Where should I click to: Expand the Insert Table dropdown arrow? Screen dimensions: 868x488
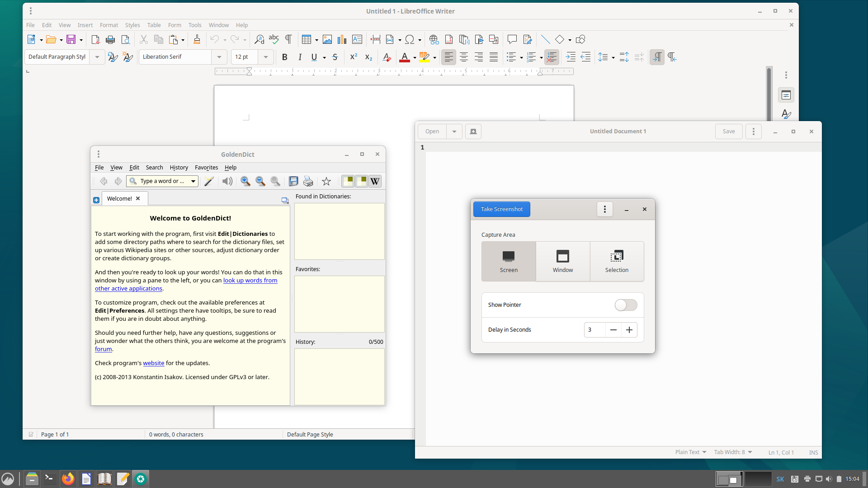316,40
